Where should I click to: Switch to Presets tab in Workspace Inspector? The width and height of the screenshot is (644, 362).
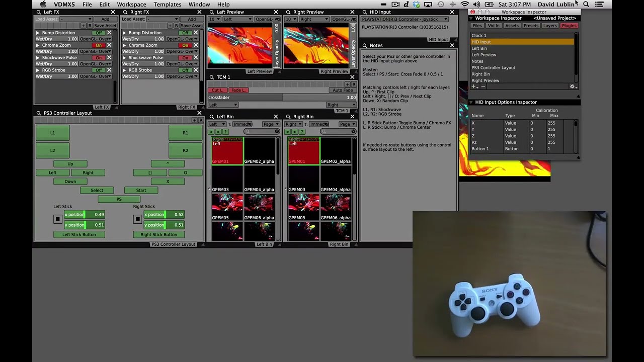(531, 26)
